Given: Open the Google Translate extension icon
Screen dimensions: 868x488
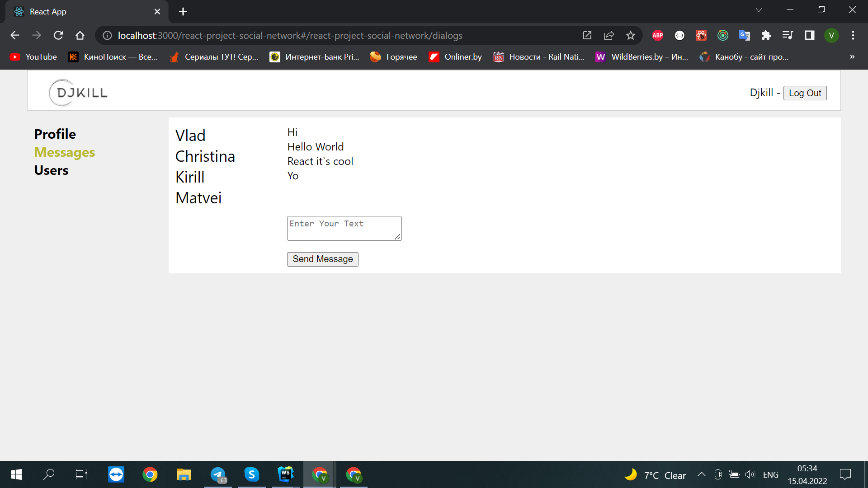Looking at the screenshot, I should point(745,35).
